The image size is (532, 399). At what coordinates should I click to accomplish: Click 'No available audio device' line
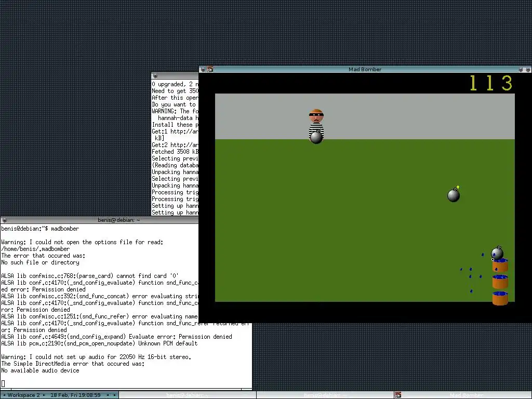click(40, 370)
